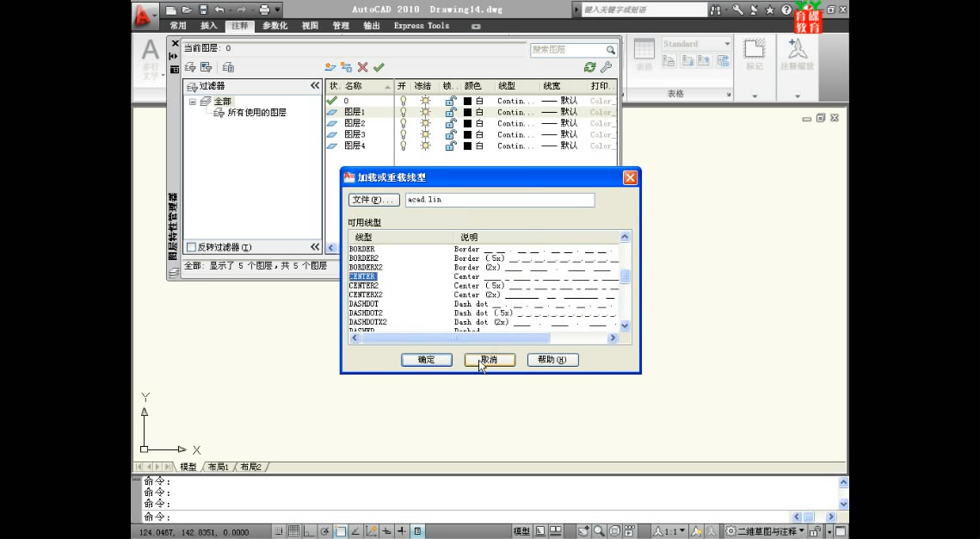Click the search magnifier in layer search box

click(x=611, y=50)
